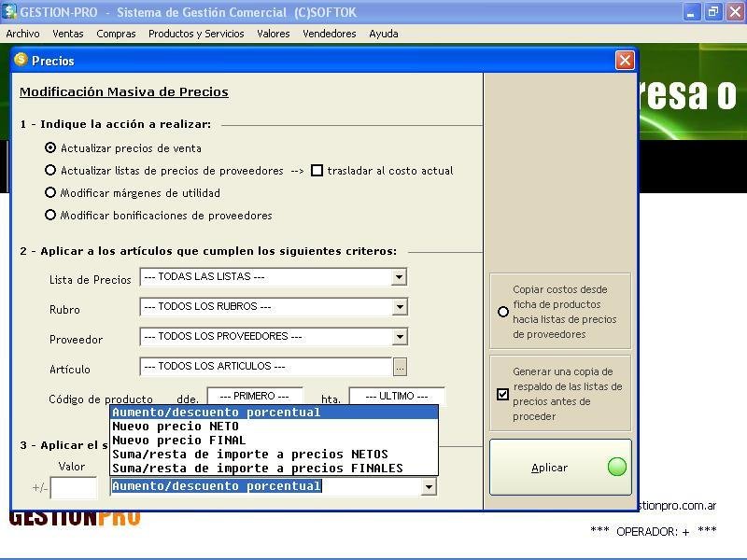Select 'Copiar costos desde ficha de productos' radio
This screenshot has height=560, width=747.
click(x=503, y=312)
